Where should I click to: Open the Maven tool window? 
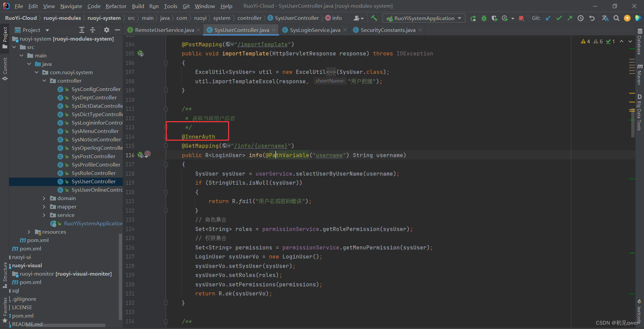640,74
